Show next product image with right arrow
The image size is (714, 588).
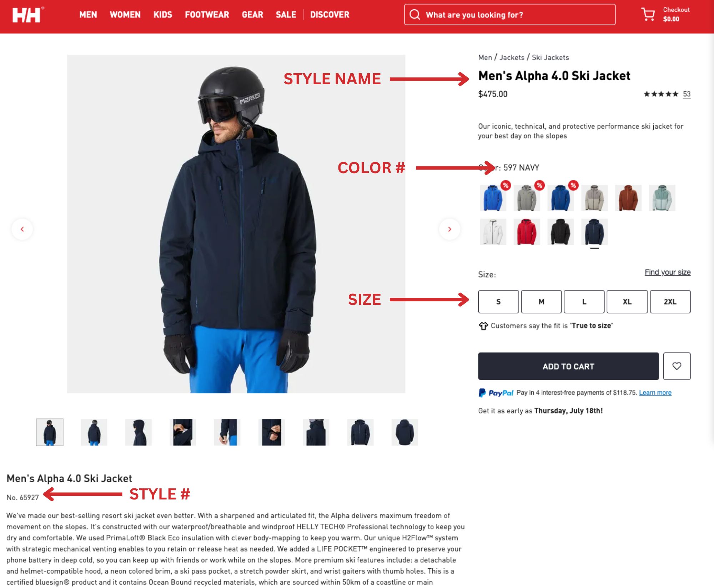coord(449,229)
